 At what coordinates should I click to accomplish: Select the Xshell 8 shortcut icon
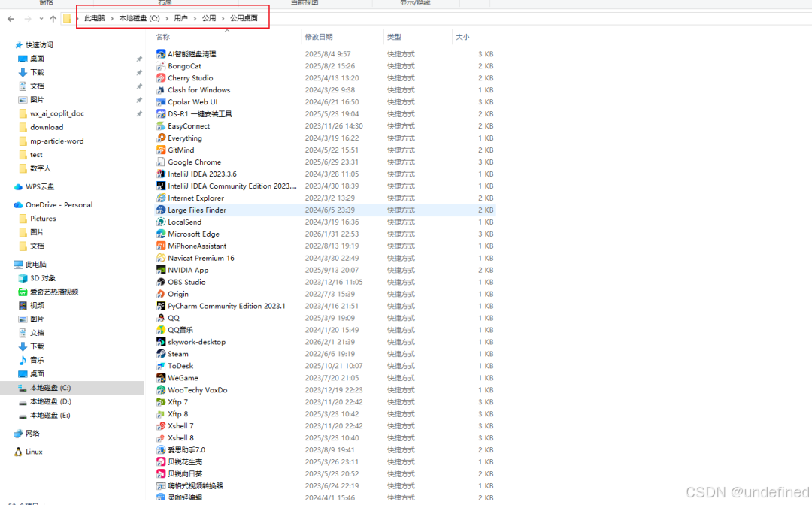pyautogui.click(x=161, y=437)
